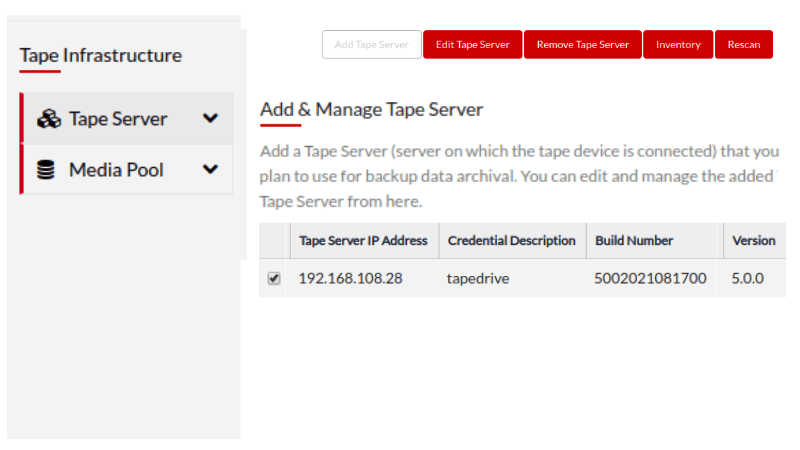Select the 192.168.108.28 IP address cell
Image resolution: width=800 pixels, height=450 pixels.
pyautogui.click(x=350, y=279)
